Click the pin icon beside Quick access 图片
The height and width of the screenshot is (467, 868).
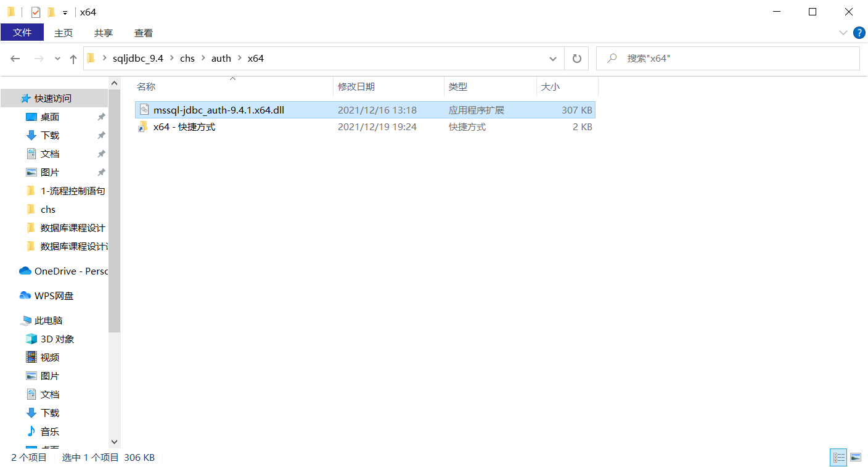(x=101, y=172)
